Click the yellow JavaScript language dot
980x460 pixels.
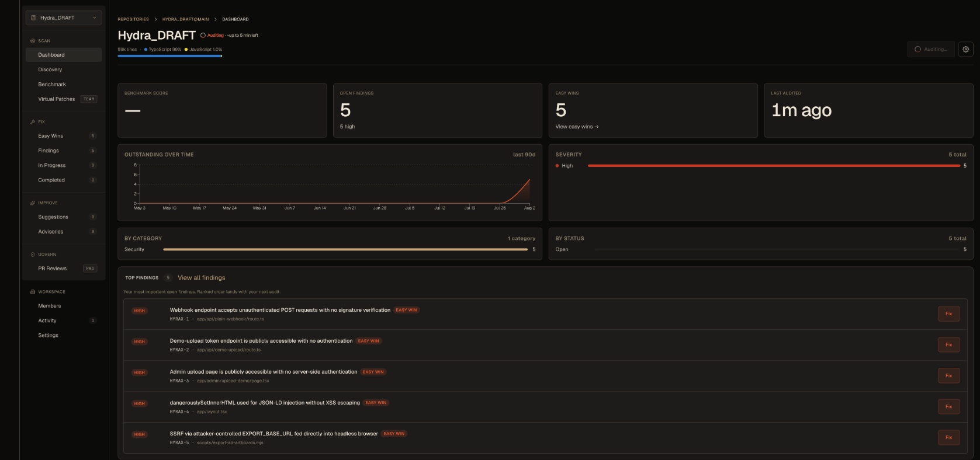(x=186, y=50)
